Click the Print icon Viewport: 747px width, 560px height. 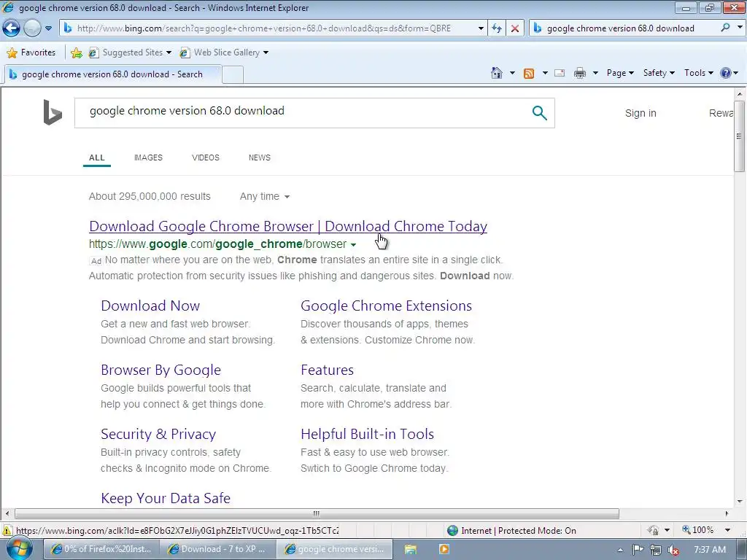coord(580,74)
